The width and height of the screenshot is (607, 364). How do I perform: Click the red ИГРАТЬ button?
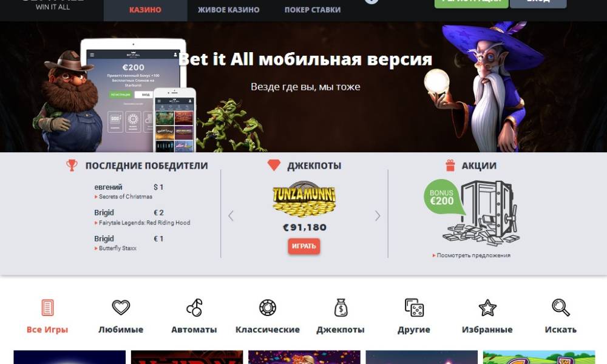click(304, 246)
